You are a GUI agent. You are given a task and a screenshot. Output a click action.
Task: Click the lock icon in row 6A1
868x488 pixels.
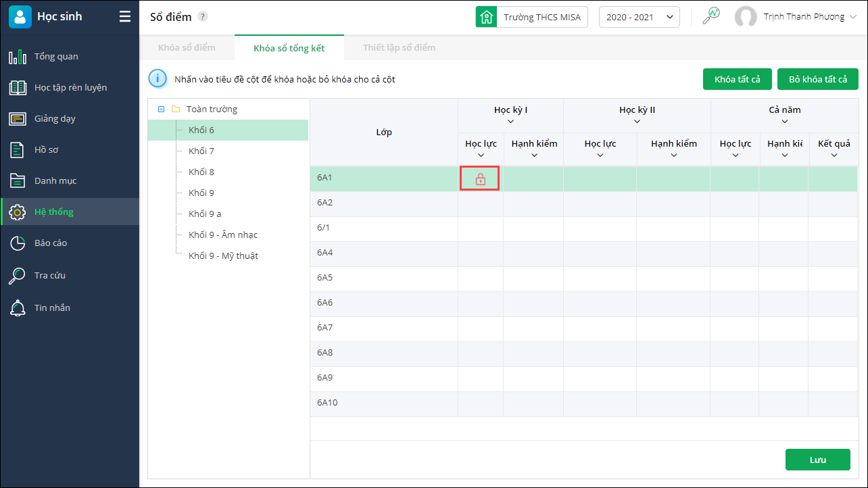click(x=481, y=179)
